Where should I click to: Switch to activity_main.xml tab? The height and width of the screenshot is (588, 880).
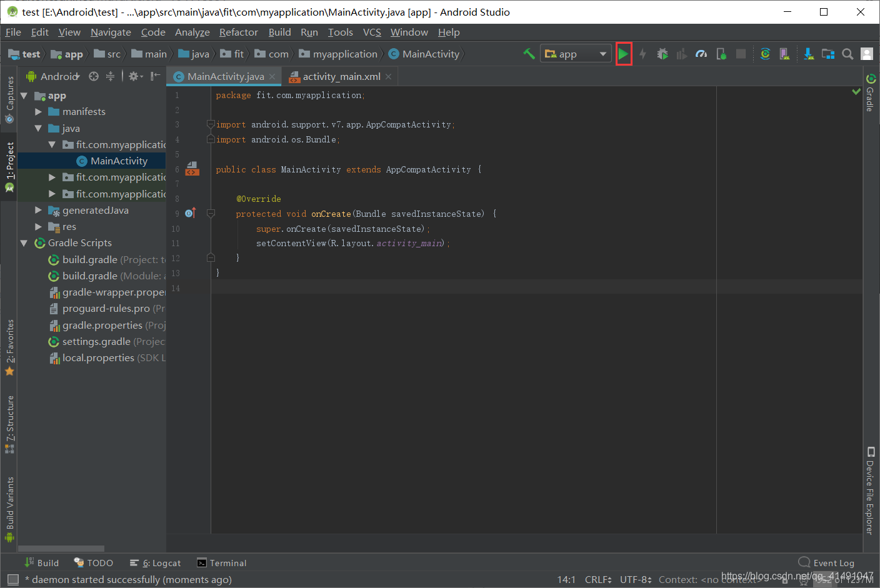coord(341,76)
